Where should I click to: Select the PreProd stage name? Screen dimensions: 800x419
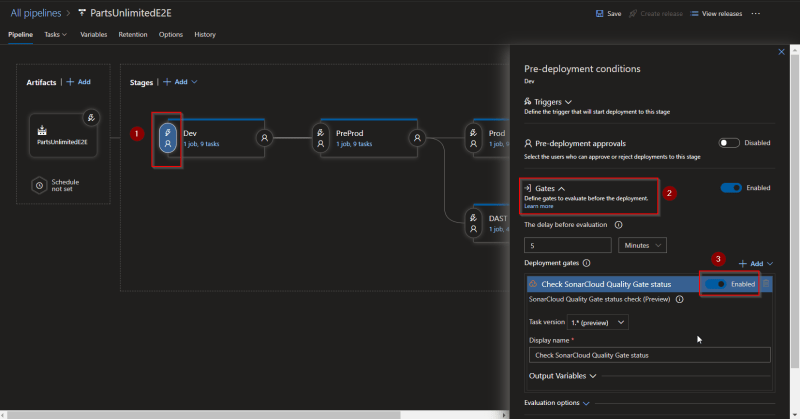[x=349, y=133]
